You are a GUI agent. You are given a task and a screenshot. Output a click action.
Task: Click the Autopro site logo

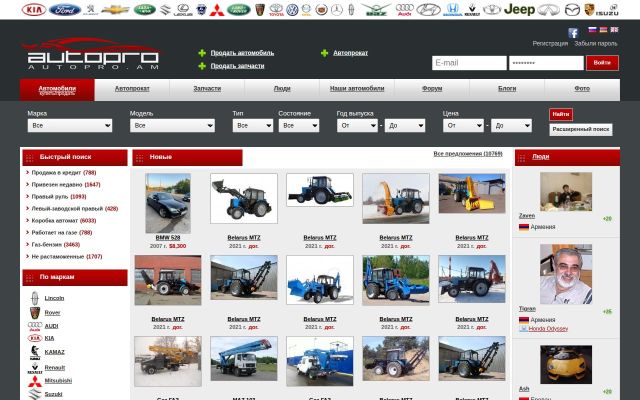[x=92, y=54]
